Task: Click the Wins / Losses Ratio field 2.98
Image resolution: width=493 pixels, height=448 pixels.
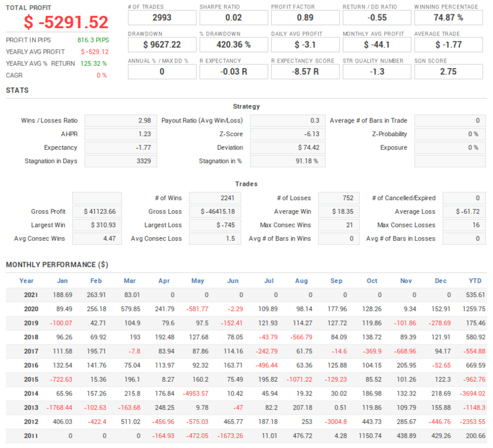Action: pos(121,121)
